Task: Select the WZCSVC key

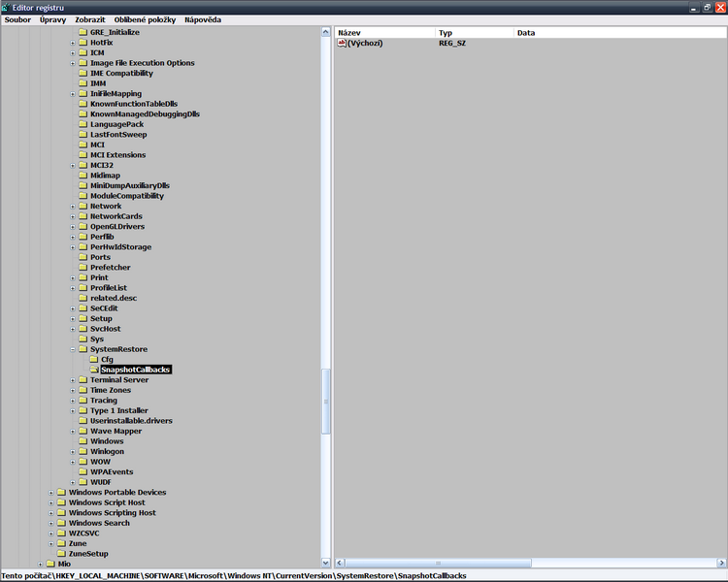Action: click(84, 533)
